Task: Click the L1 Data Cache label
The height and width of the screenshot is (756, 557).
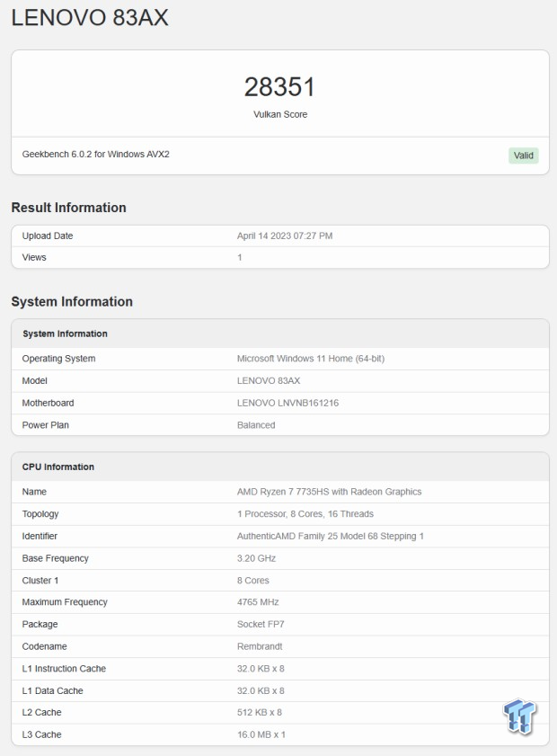Action: [x=52, y=691]
